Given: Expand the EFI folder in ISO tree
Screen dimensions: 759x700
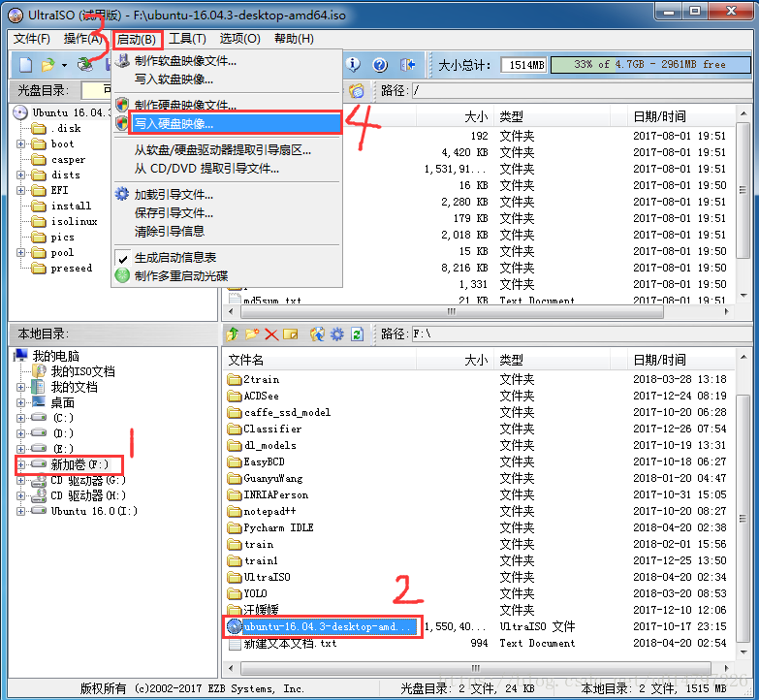Looking at the screenshot, I should [x=20, y=190].
